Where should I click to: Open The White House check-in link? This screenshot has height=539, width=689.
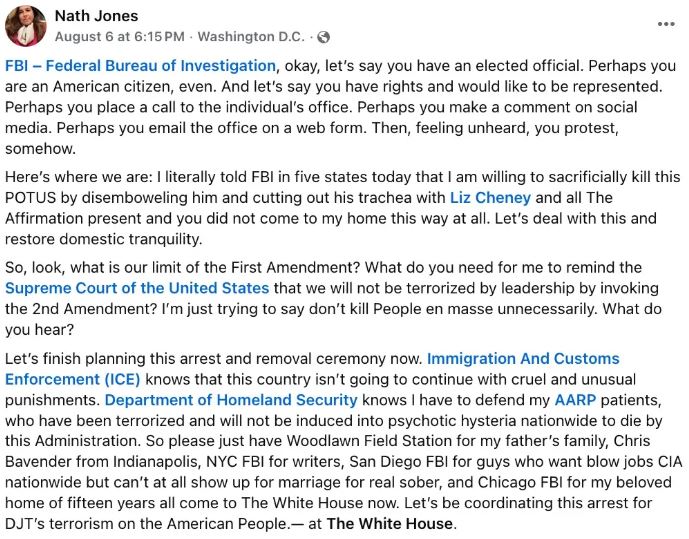pos(390,523)
